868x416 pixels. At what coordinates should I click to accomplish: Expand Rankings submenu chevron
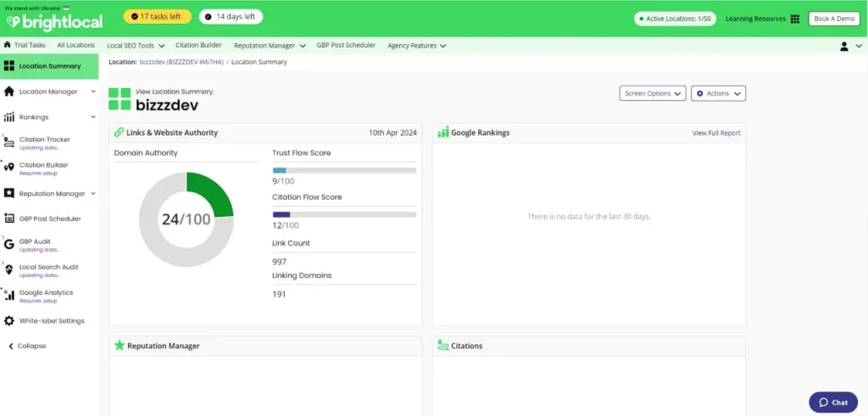pos(93,117)
